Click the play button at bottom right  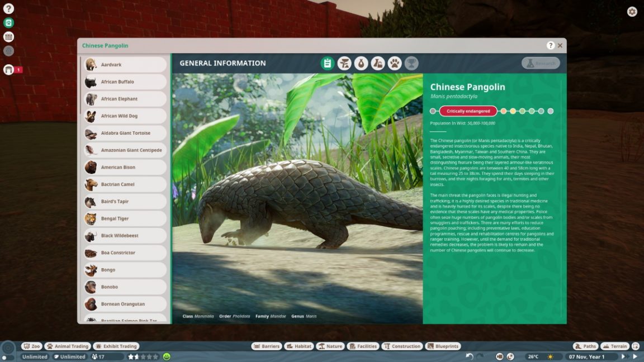pyautogui.click(x=636, y=356)
